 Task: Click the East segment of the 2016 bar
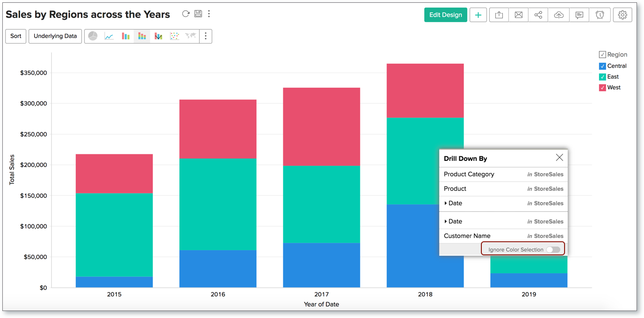pos(218,204)
